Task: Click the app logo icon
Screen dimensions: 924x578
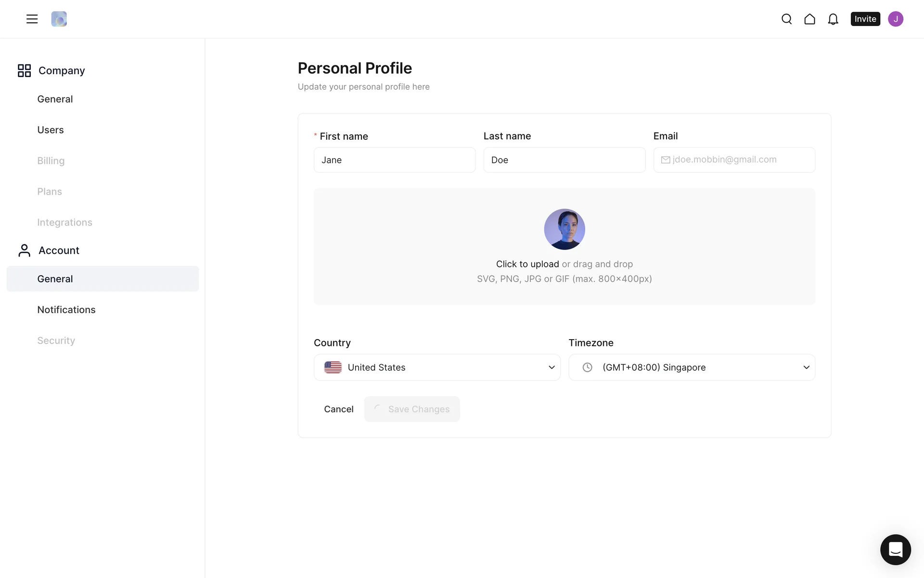Action: [59, 19]
